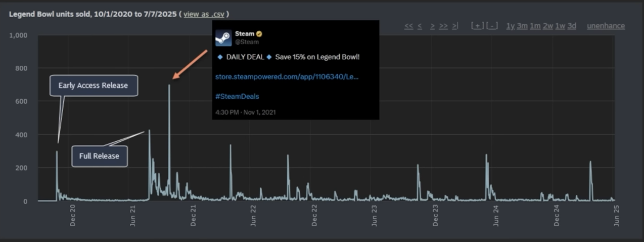Screen dimensions: 644x242
Task: Click the chart title 'Legend Bowl units sold'
Action: pyautogui.click(x=49, y=14)
